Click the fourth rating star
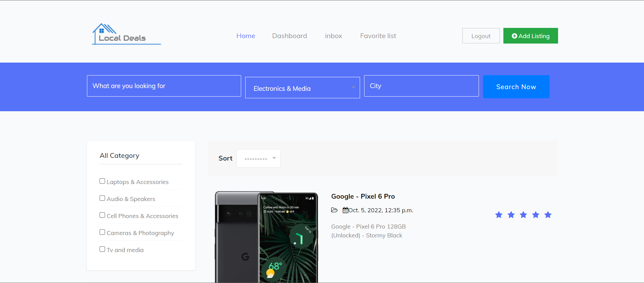 (535, 215)
